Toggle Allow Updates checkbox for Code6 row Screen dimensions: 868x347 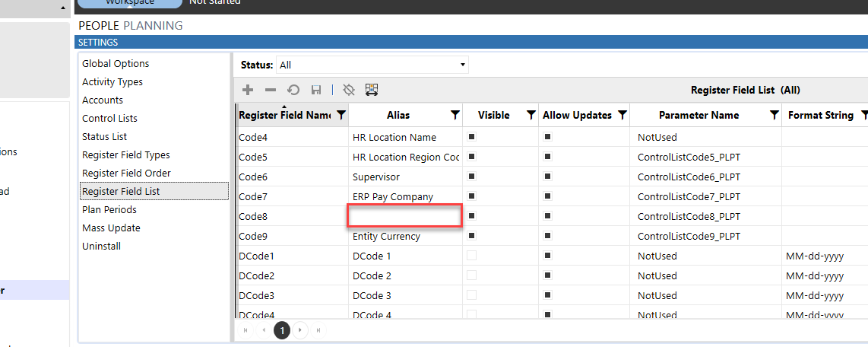point(547,177)
